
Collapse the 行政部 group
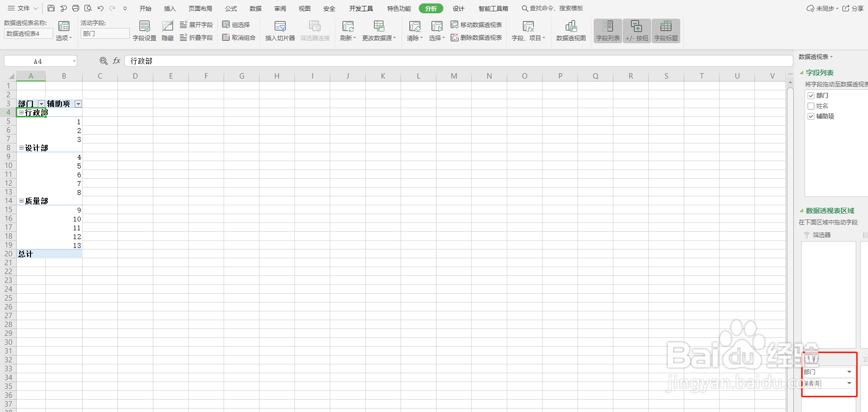pos(21,112)
